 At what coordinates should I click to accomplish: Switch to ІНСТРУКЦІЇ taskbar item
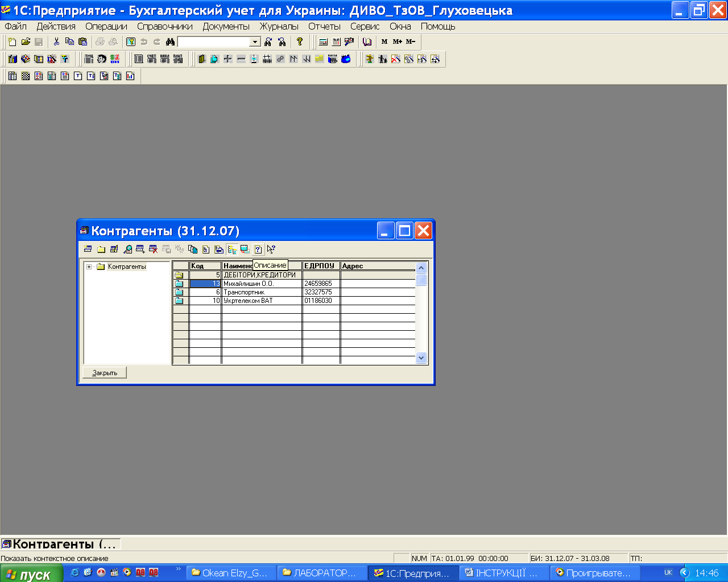point(504,573)
